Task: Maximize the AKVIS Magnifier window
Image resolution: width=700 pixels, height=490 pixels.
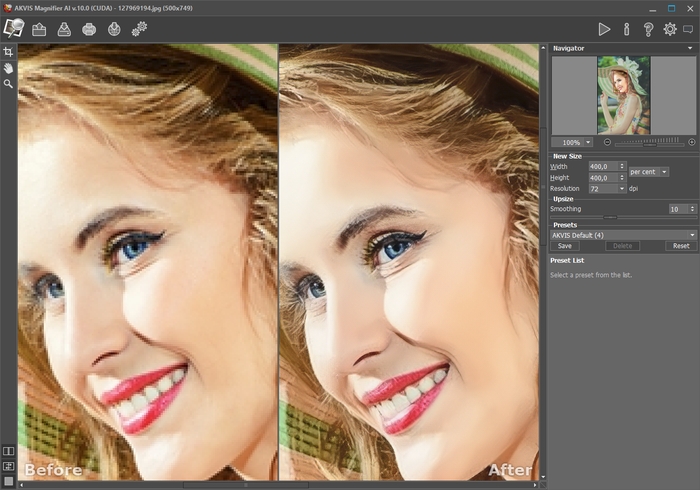Action: 671,8
